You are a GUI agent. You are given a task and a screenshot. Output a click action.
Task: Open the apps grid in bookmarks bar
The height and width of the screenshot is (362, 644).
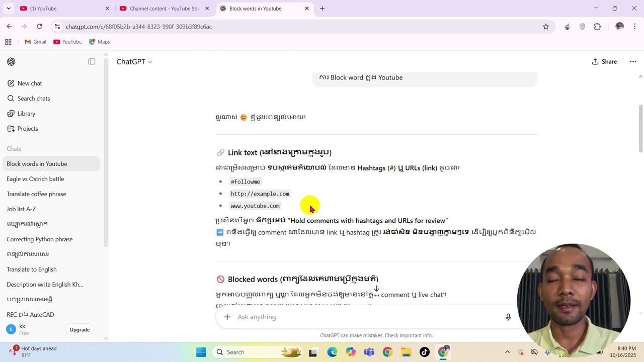pos(8,42)
